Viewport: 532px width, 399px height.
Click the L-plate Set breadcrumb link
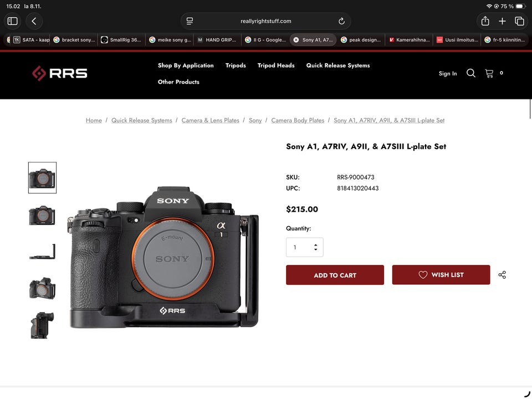[389, 120]
